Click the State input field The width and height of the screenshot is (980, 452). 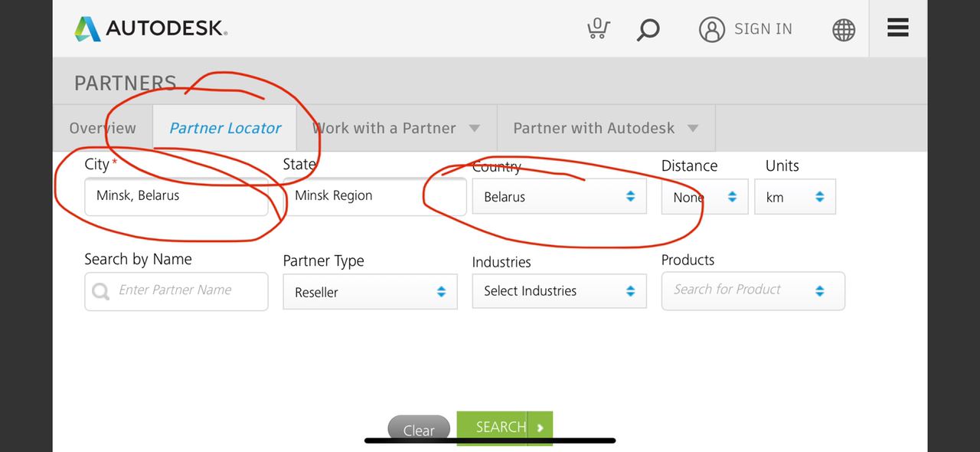(x=374, y=196)
